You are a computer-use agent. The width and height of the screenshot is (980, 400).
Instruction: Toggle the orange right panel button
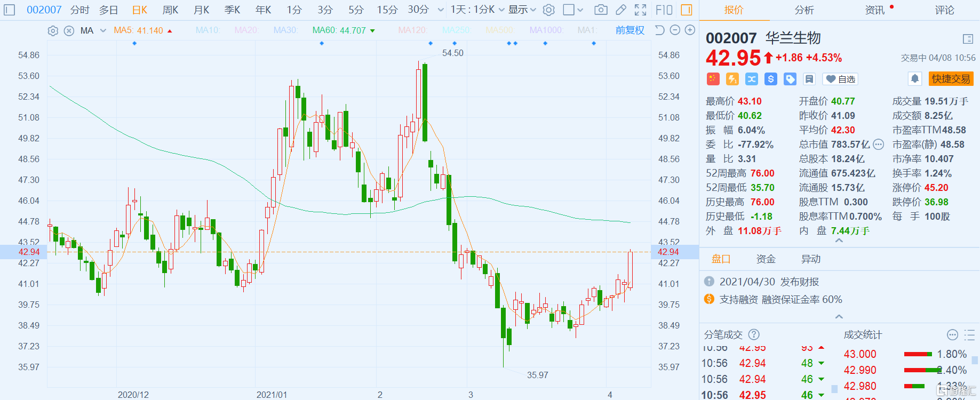(x=687, y=10)
